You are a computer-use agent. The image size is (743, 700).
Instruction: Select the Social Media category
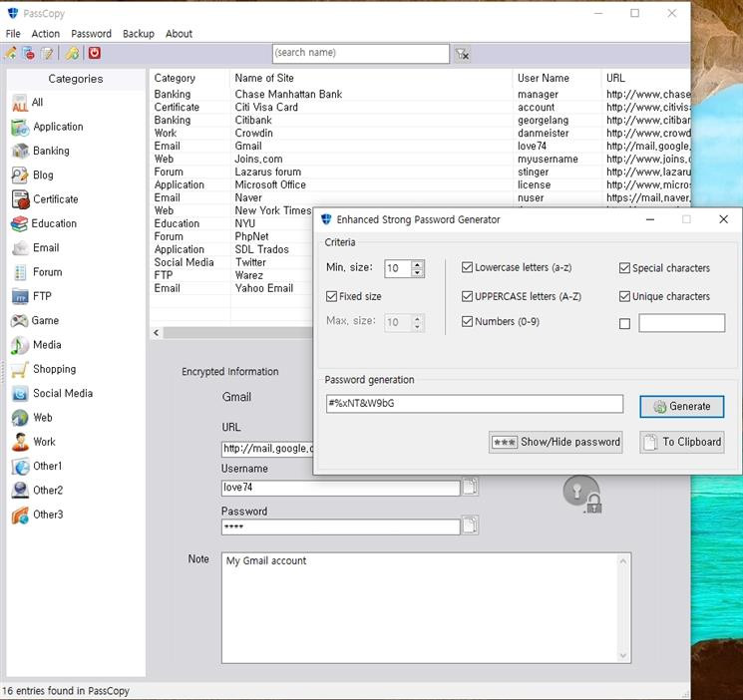(62, 393)
